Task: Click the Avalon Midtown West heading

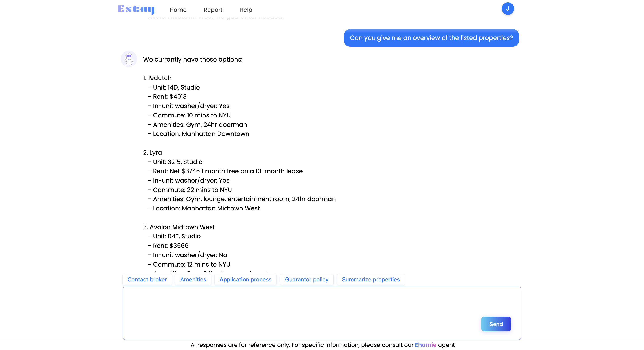Action: tap(179, 227)
